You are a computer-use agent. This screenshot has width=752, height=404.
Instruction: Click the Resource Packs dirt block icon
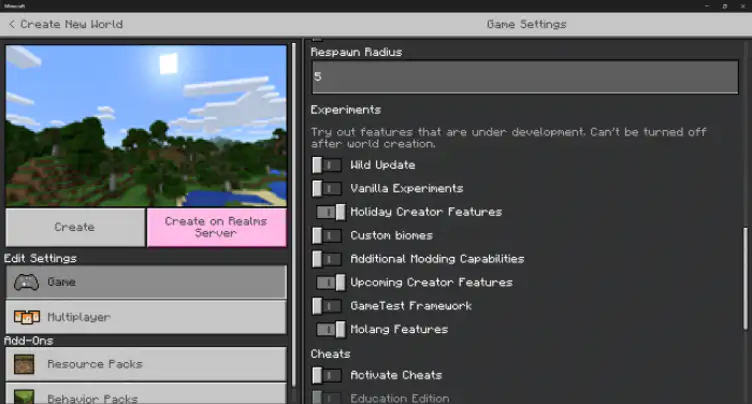[24, 364]
